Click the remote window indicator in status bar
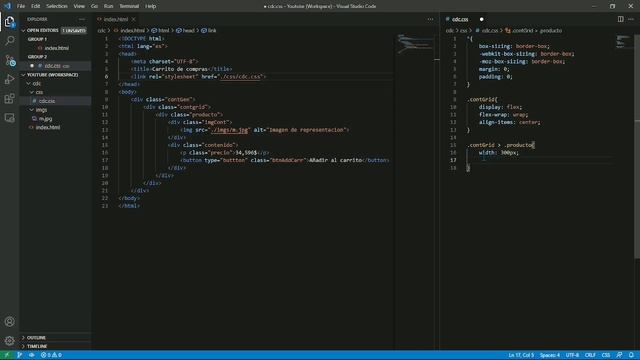This screenshot has width=640, height=360. 7,355
